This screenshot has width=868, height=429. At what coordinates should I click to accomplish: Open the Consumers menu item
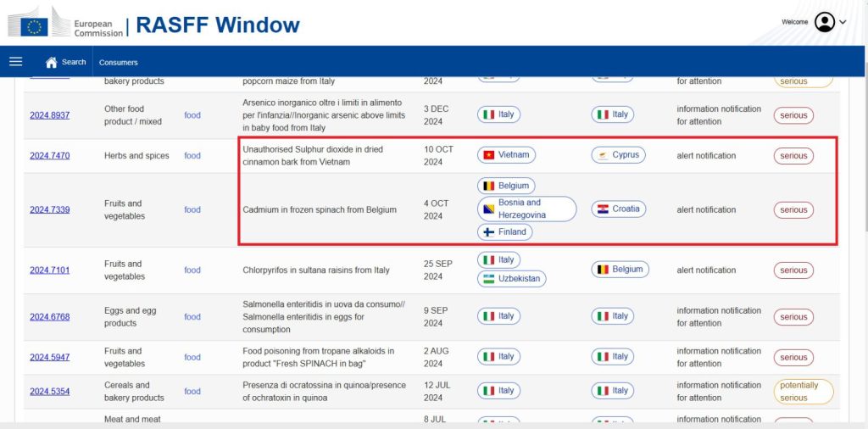coord(118,62)
